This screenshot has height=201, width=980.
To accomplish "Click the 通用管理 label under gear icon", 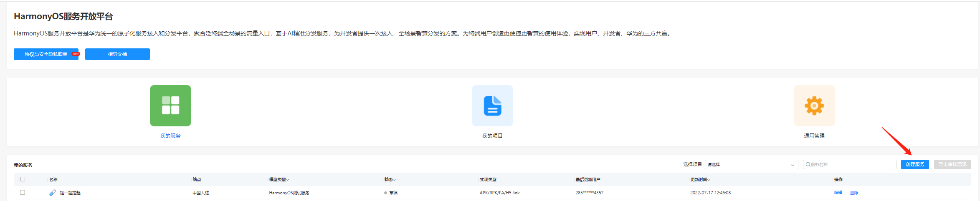I will (x=814, y=136).
